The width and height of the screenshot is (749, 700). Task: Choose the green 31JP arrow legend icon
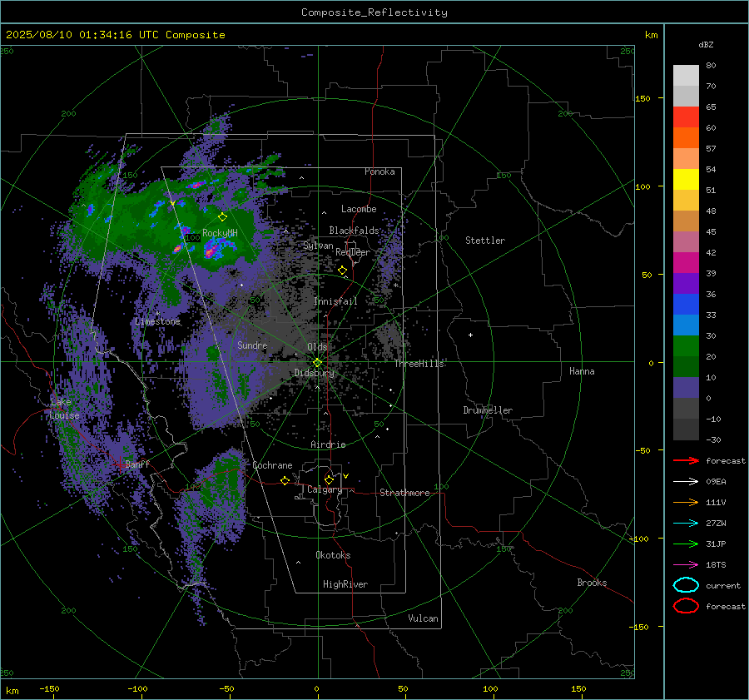[x=686, y=544]
